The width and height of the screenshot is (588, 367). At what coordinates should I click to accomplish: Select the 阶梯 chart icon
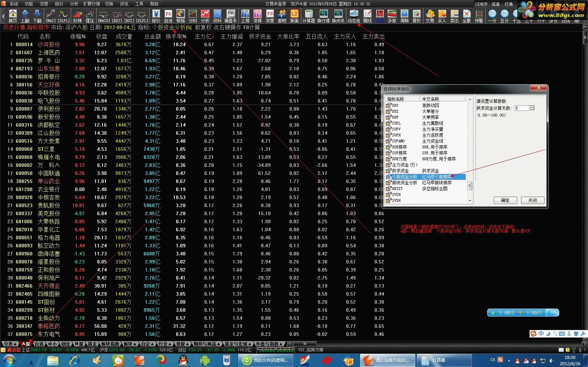[77, 16]
